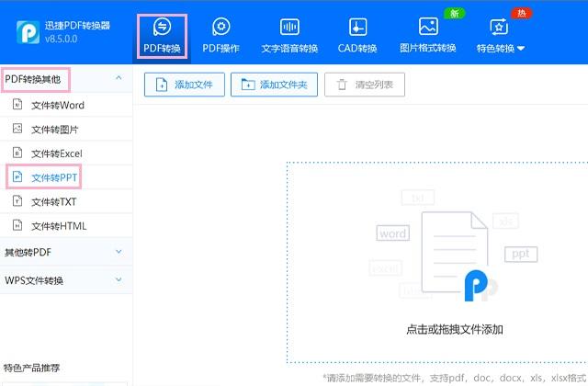Click the add-file icon in 添加文件

click(x=162, y=85)
